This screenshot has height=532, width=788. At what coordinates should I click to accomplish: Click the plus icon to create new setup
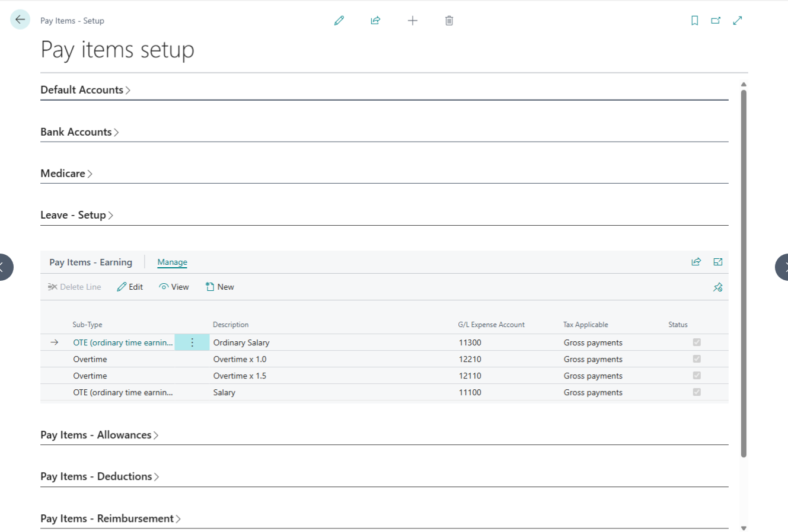point(412,20)
